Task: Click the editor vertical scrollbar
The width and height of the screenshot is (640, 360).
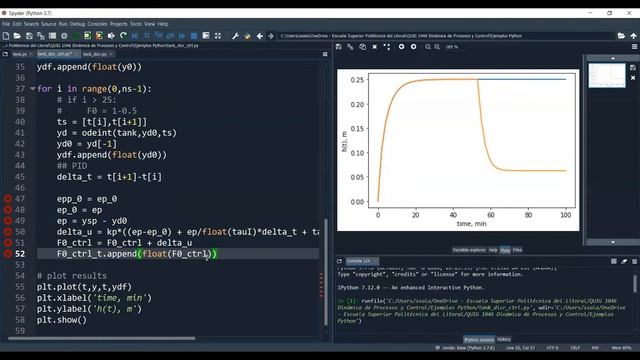Action: click(326, 272)
